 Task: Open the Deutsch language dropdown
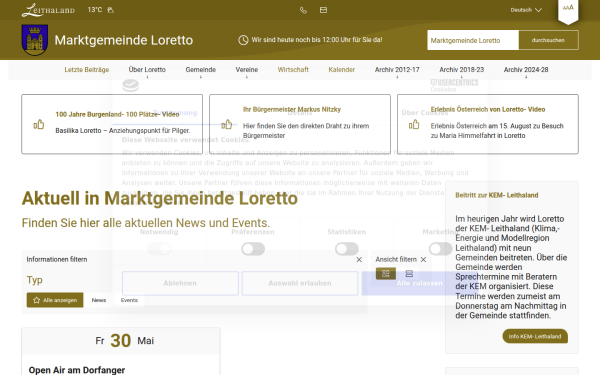(x=526, y=10)
